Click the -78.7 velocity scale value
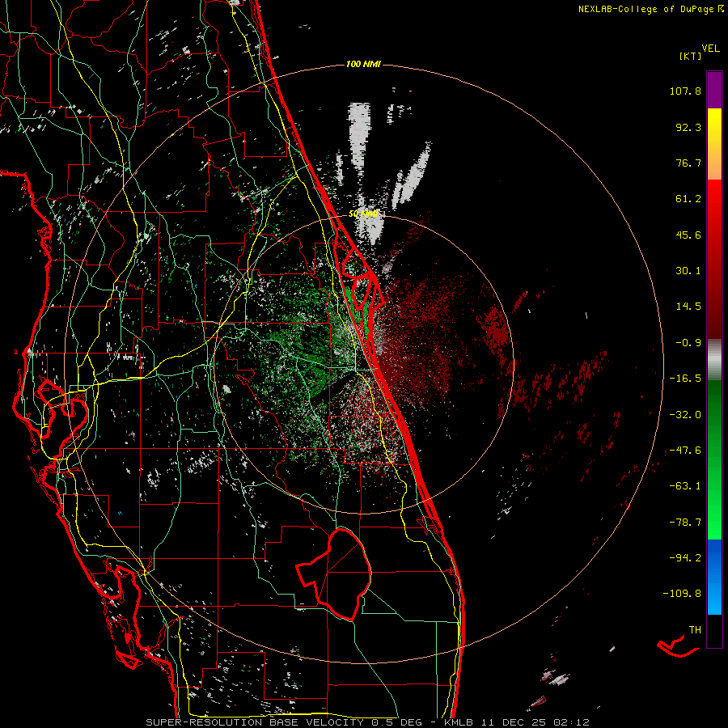Screen dimensions: 728x728 [685, 523]
